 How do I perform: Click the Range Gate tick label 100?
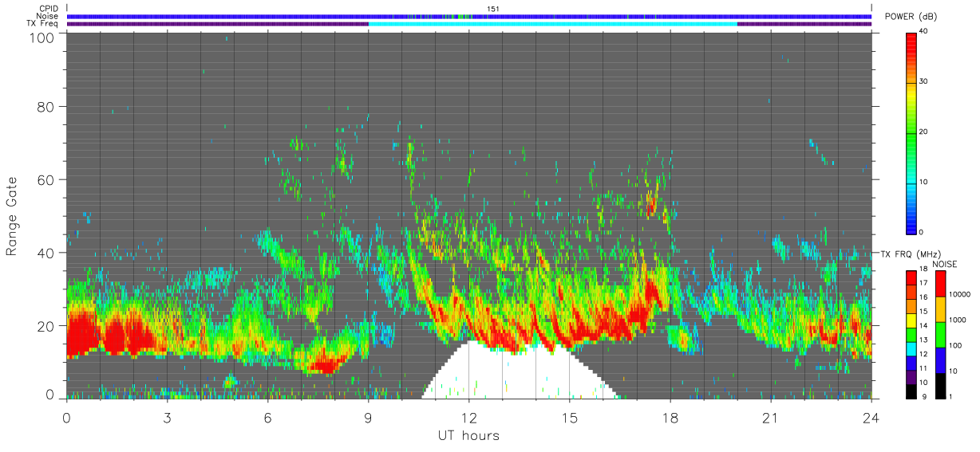pos(41,37)
